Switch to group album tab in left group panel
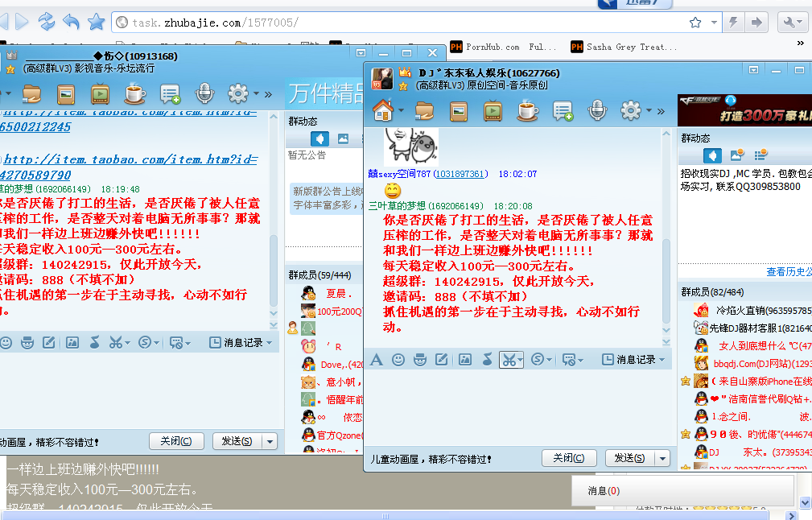Viewport: 812px width, 520px height. [343, 138]
